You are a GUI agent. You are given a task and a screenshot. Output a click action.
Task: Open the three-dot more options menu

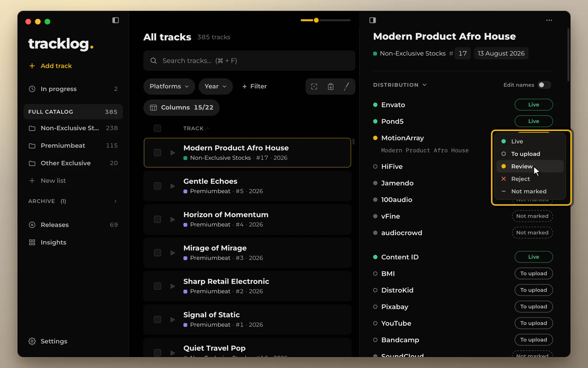pos(549,20)
